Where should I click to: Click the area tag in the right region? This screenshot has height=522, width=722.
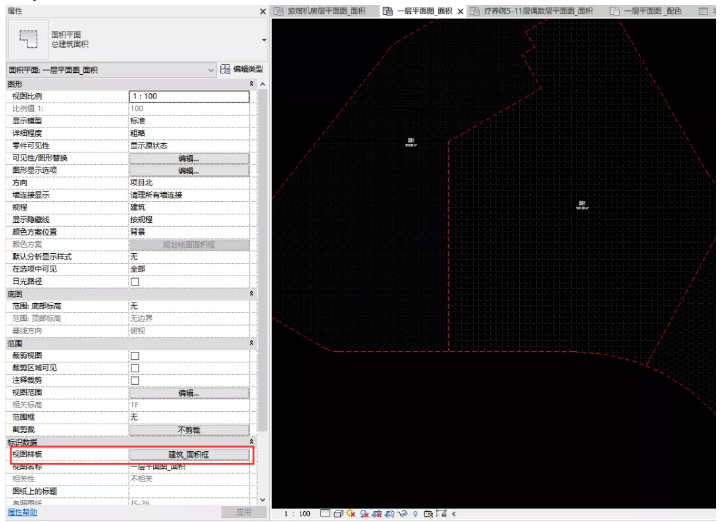581,204
